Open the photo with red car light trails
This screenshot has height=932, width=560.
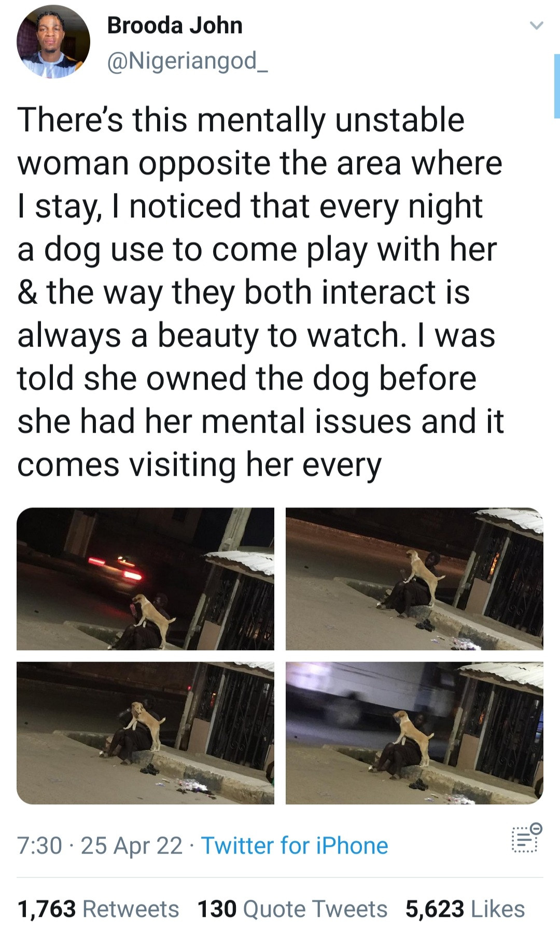click(x=145, y=579)
